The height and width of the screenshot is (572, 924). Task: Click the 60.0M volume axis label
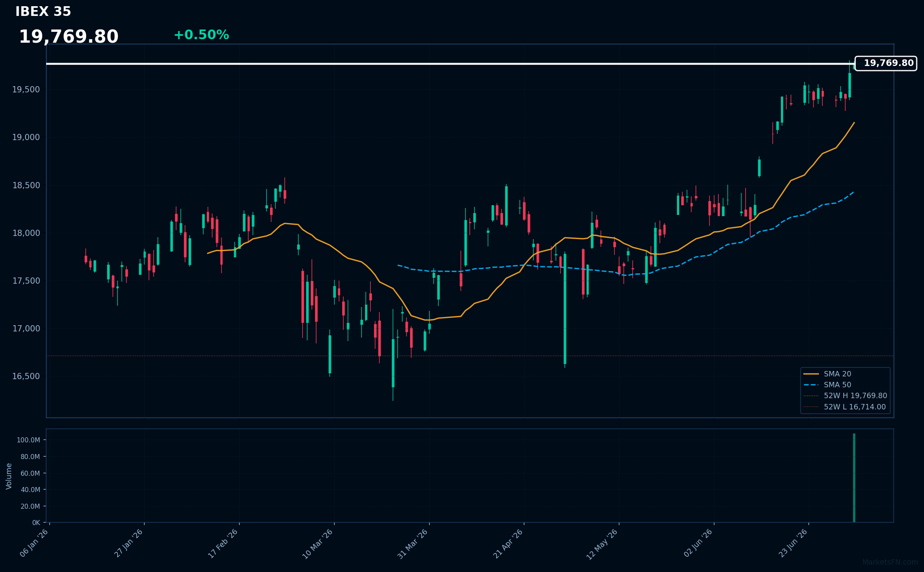(30, 473)
